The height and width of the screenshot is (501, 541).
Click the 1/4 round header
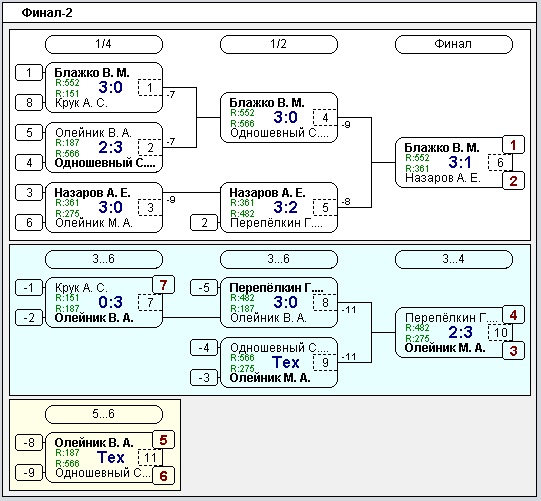click(104, 44)
